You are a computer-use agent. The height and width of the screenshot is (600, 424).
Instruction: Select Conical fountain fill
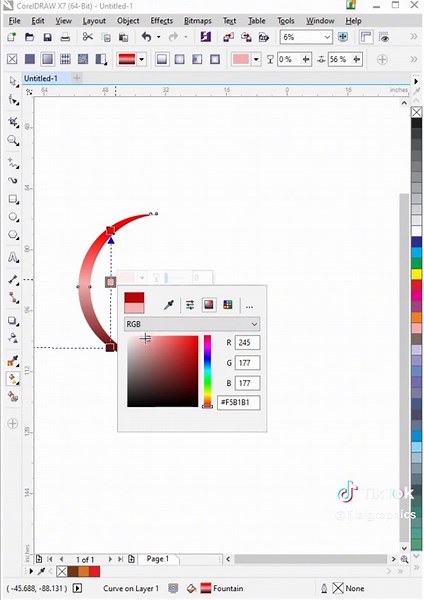coord(197,59)
